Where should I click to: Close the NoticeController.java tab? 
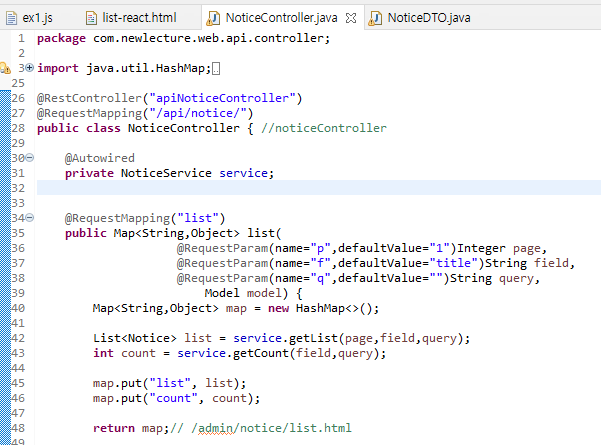351,18
